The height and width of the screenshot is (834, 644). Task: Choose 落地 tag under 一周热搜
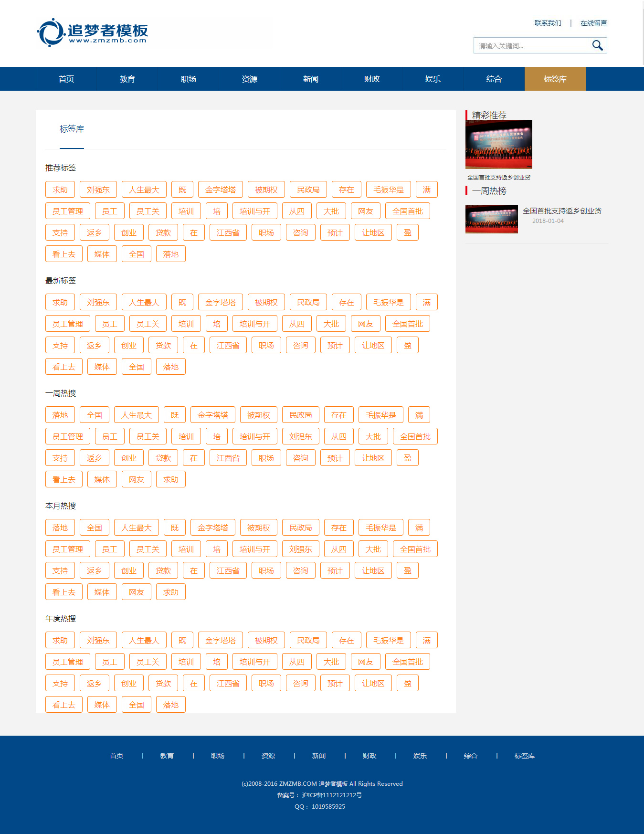[60, 415]
